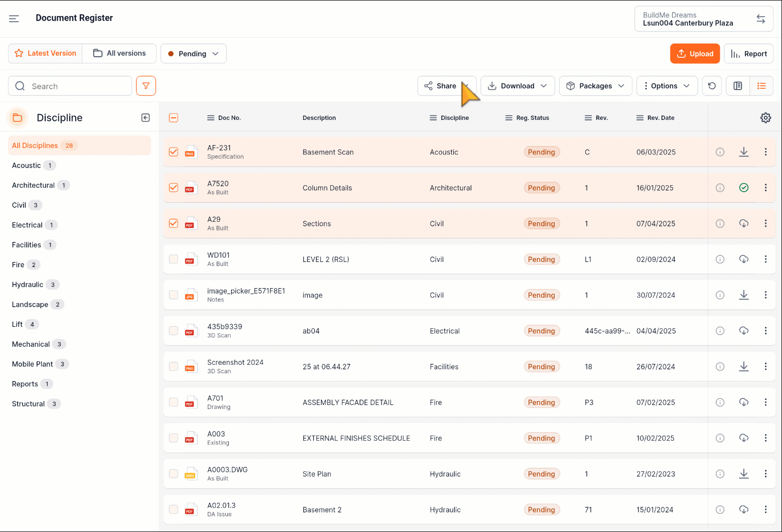Switch to All versions tab
This screenshot has width=782, height=532.
pos(119,53)
